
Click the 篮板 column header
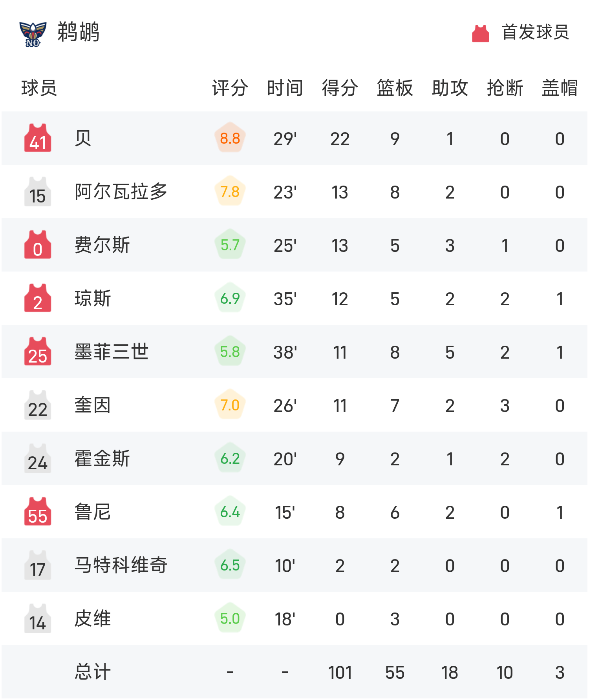click(x=395, y=88)
